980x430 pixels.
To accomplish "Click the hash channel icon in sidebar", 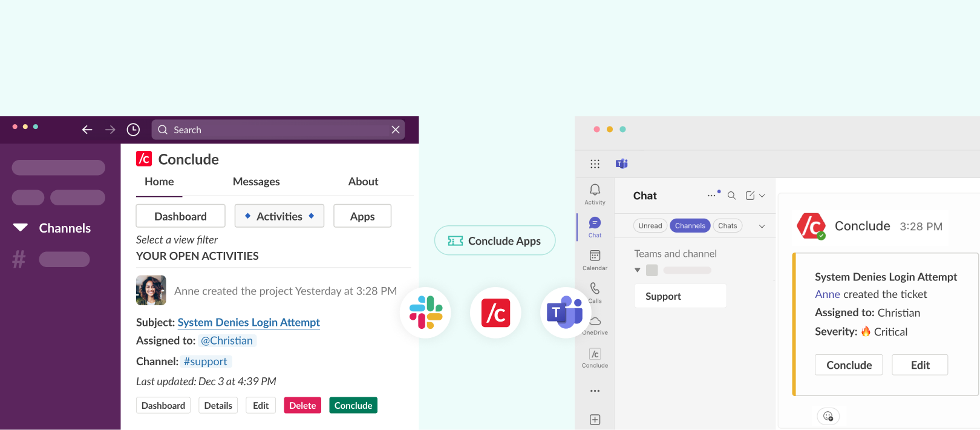I will coord(19,259).
